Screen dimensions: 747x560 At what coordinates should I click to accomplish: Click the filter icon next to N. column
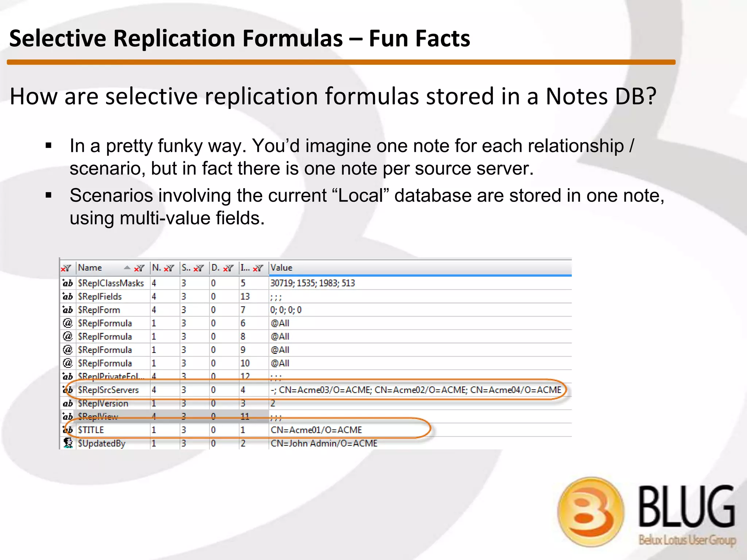(x=169, y=268)
